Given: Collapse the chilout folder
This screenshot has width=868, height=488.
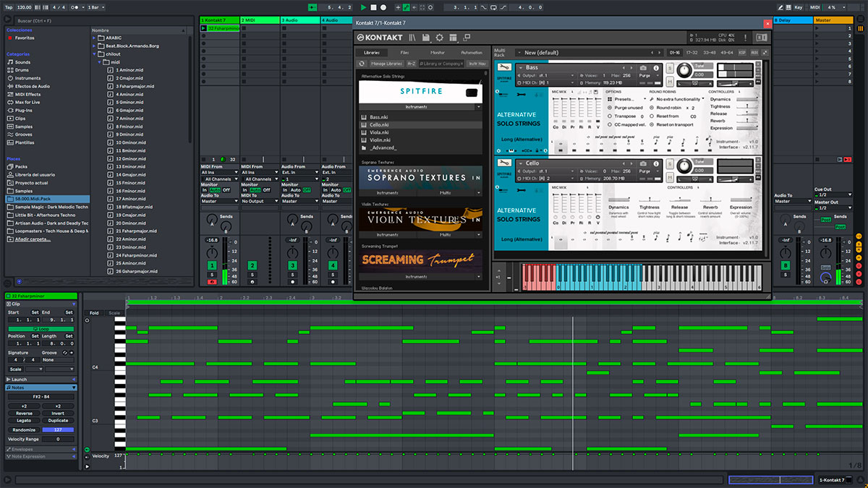Looking at the screenshot, I should pos(95,54).
